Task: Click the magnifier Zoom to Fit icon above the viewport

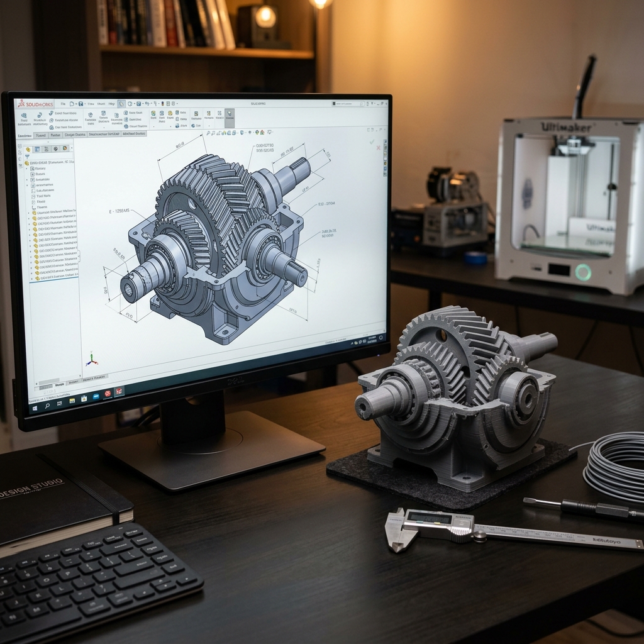Action: (208, 133)
